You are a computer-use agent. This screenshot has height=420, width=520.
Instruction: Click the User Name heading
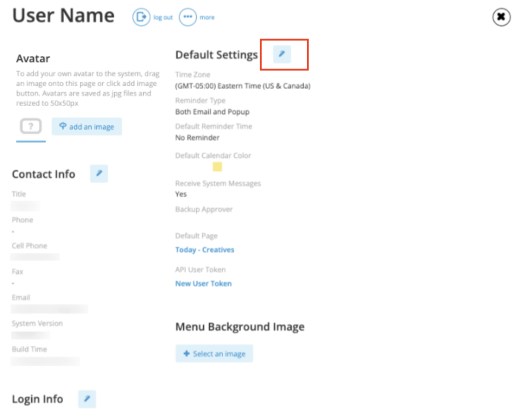[x=63, y=16]
